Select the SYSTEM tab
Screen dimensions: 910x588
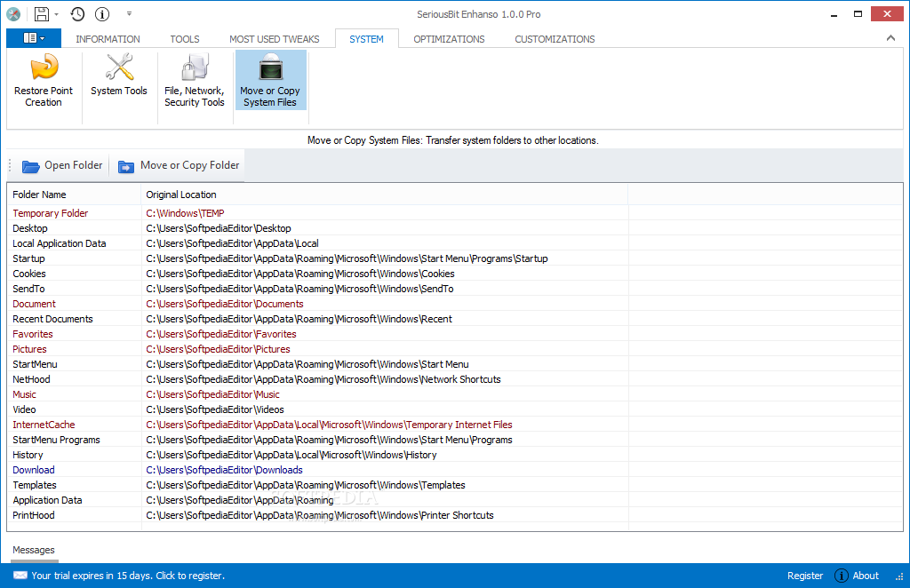[366, 39]
